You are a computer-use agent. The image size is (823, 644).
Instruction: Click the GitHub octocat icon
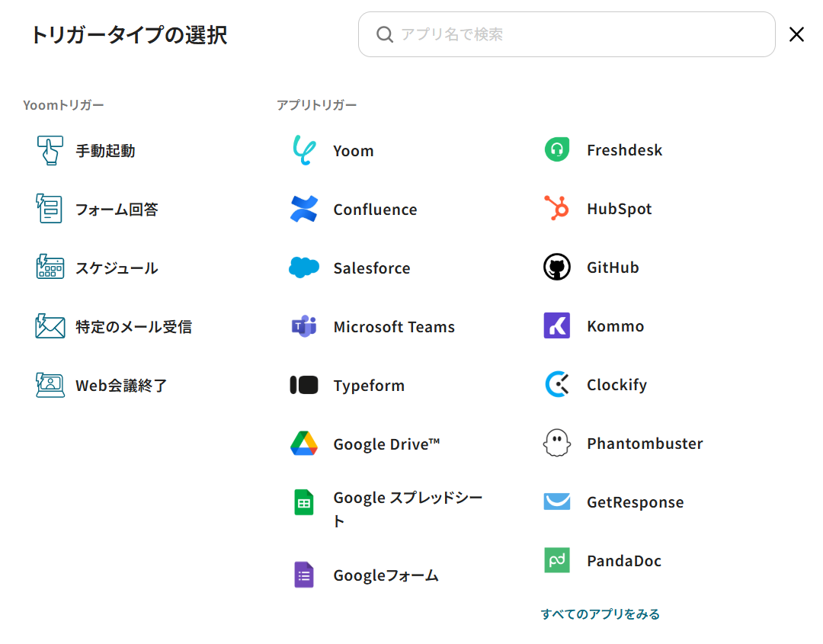[x=557, y=268]
